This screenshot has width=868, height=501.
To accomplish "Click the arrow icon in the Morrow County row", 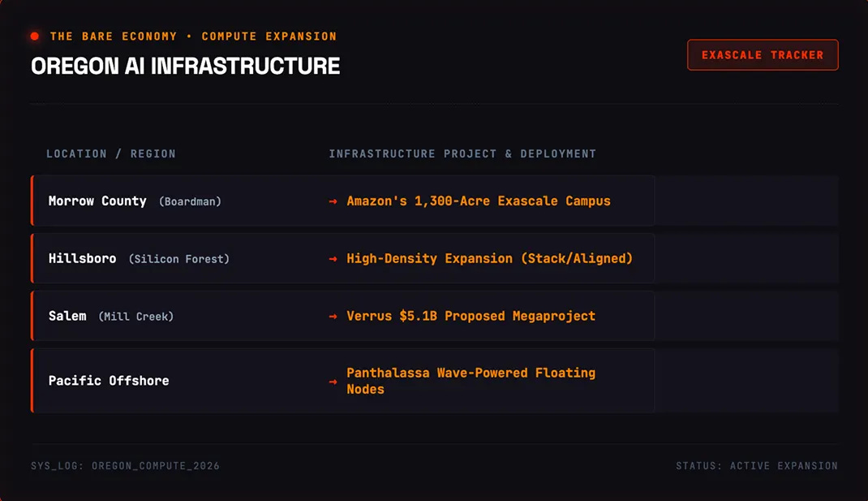I will [333, 201].
